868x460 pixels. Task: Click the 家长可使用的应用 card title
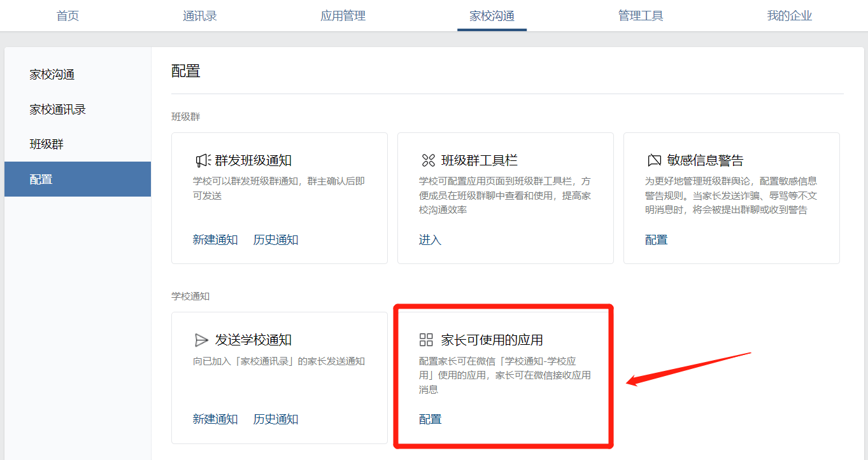492,340
